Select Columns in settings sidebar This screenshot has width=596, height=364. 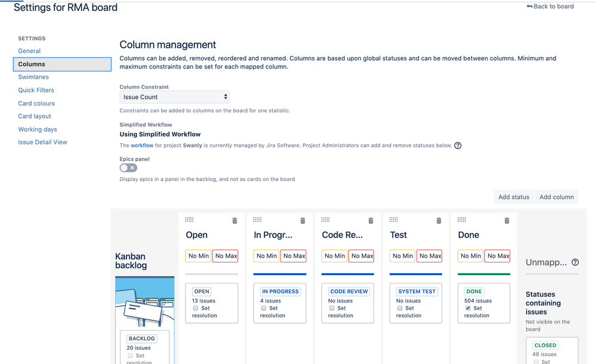62,64
